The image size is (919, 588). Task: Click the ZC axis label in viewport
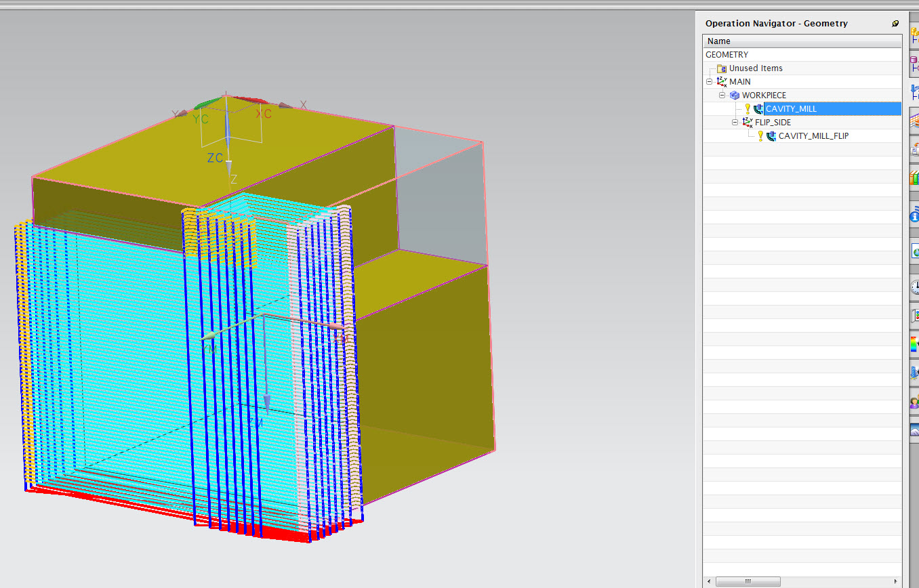coord(215,158)
